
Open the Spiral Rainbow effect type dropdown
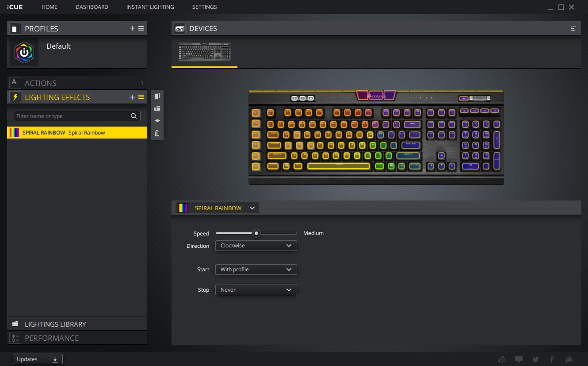tap(218, 208)
